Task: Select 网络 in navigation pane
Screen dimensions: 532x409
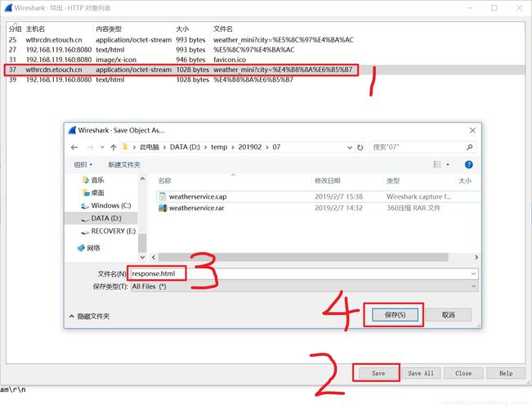Action: (89, 248)
